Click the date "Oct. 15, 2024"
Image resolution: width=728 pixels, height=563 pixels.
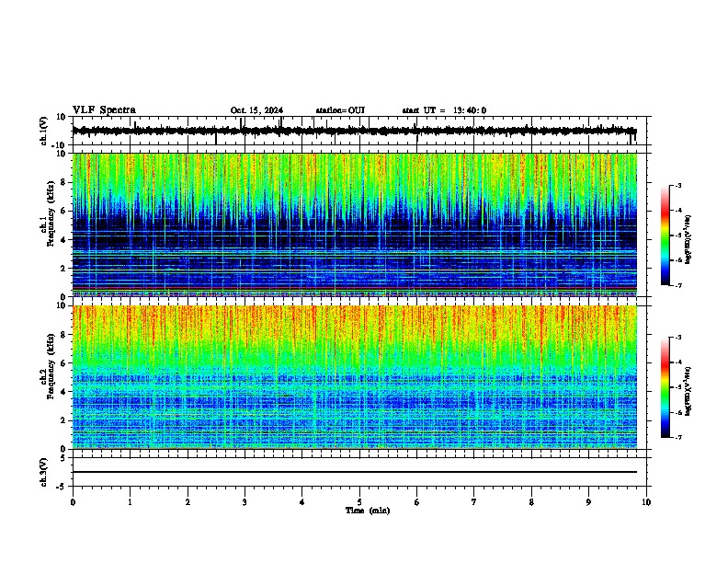coord(256,110)
